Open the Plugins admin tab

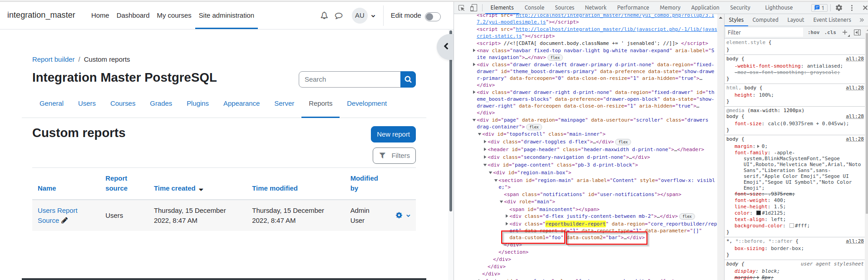click(197, 103)
